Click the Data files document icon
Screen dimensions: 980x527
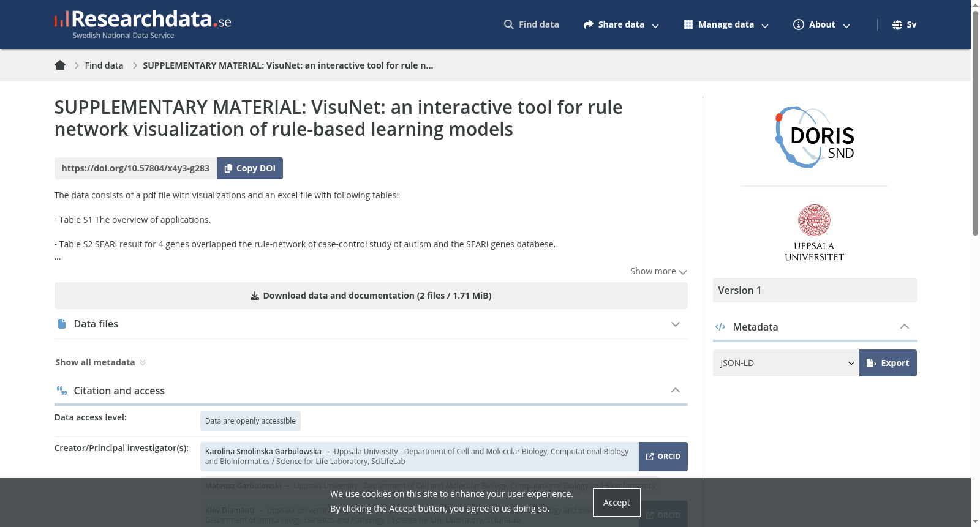(x=62, y=324)
